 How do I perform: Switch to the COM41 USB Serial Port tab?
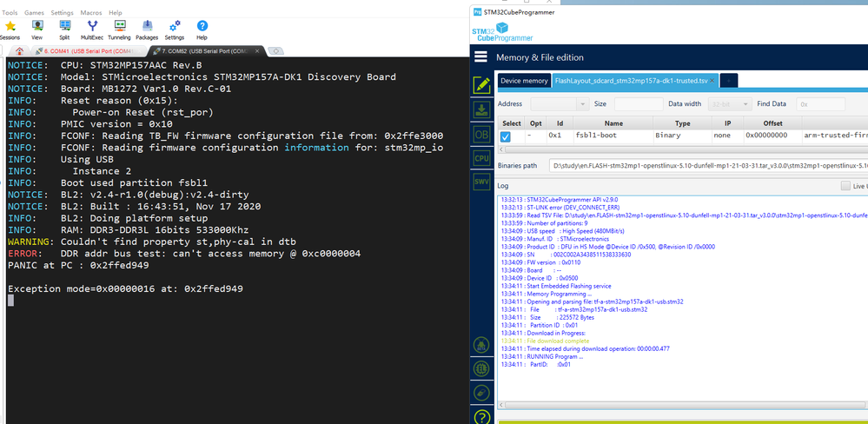(x=88, y=51)
